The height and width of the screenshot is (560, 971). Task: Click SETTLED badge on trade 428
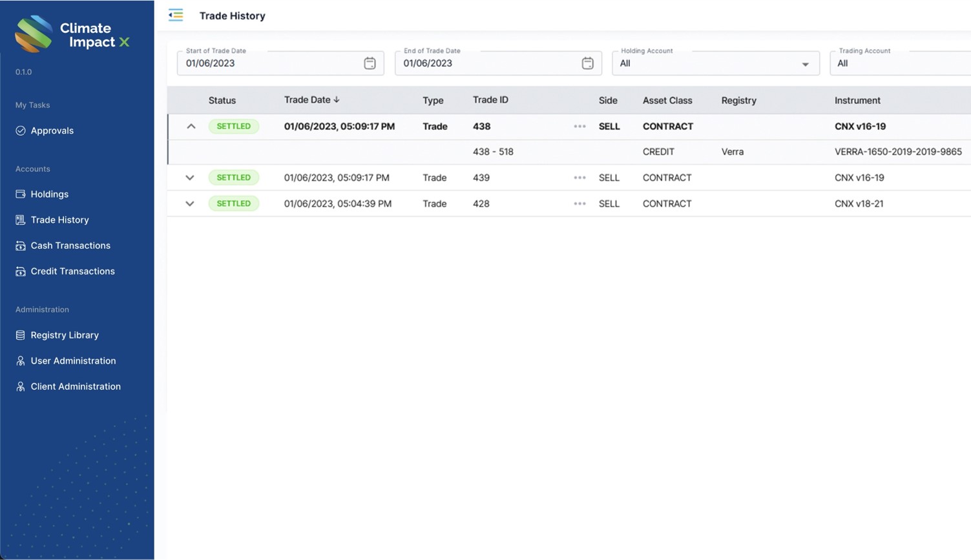[234, 203]
